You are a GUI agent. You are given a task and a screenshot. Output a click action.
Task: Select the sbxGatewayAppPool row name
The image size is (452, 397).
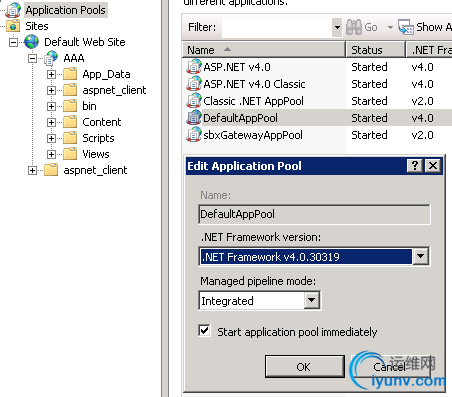click(253, 135)
